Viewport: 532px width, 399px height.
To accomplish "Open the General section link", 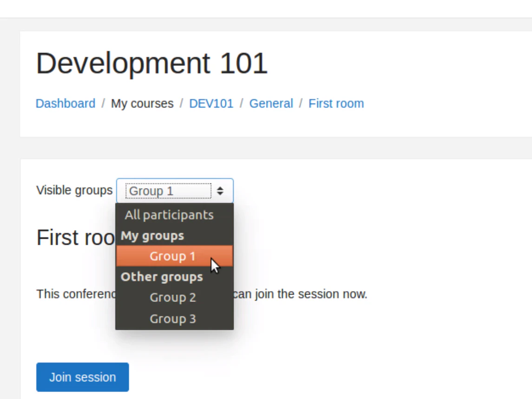I will point(271,103).
